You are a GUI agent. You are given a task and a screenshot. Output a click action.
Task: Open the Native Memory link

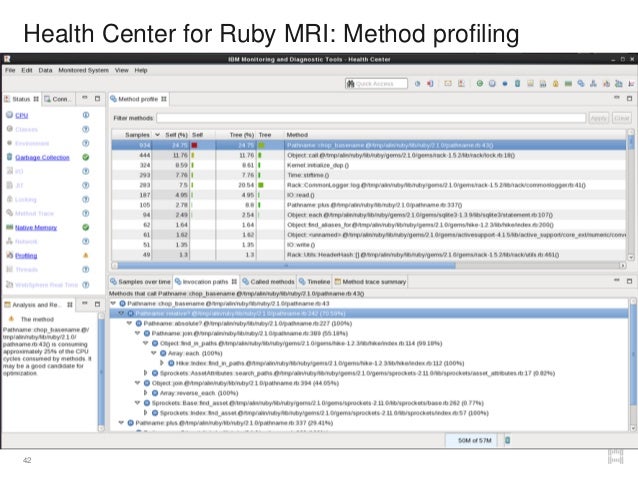[36, 227]
